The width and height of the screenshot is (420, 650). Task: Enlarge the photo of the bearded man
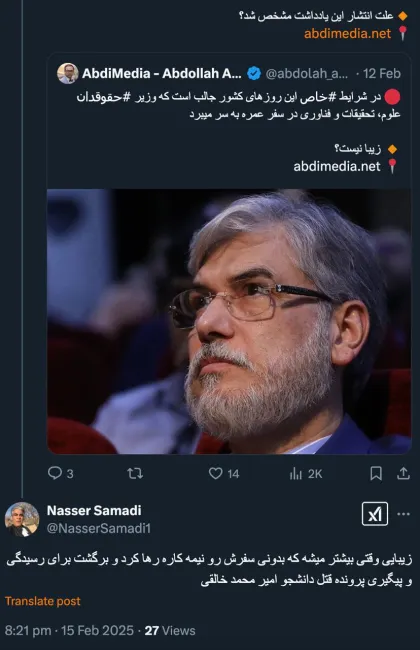(x=229, y=322)
